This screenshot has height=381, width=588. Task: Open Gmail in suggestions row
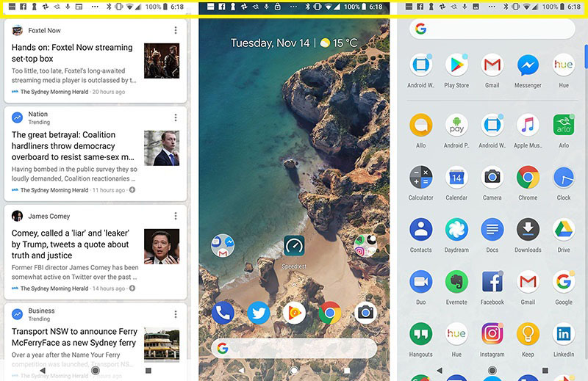(492, 65)
